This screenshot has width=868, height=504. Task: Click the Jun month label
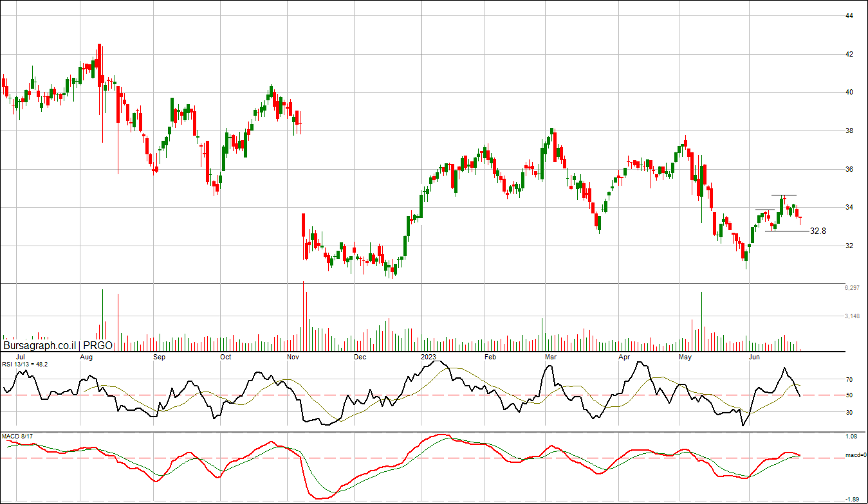753,356
